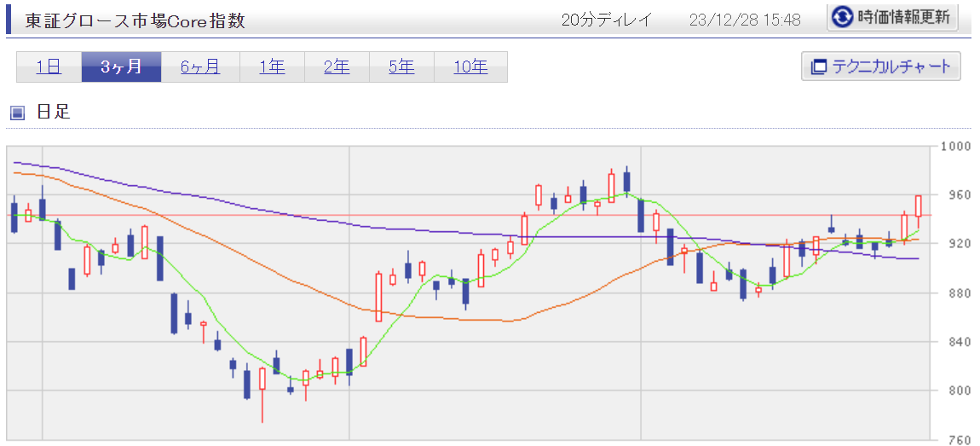Switch to the 6ヶ月 chart range
This screenshot has width=980, height=446.
tap(200, 67)
